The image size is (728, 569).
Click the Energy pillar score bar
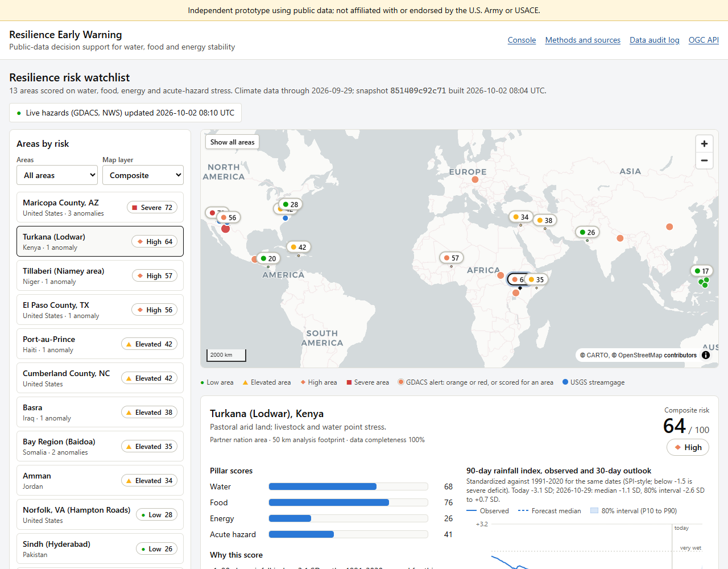(x=348, y=518)
